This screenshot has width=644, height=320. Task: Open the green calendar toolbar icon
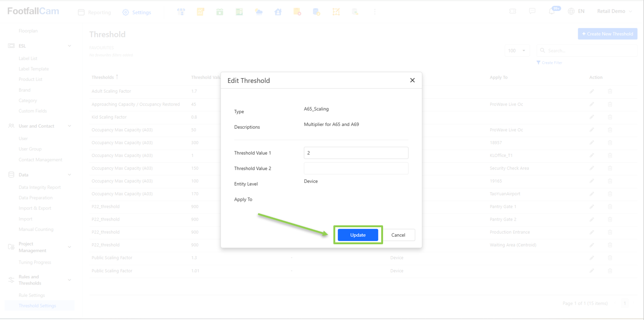click(220, 12)
